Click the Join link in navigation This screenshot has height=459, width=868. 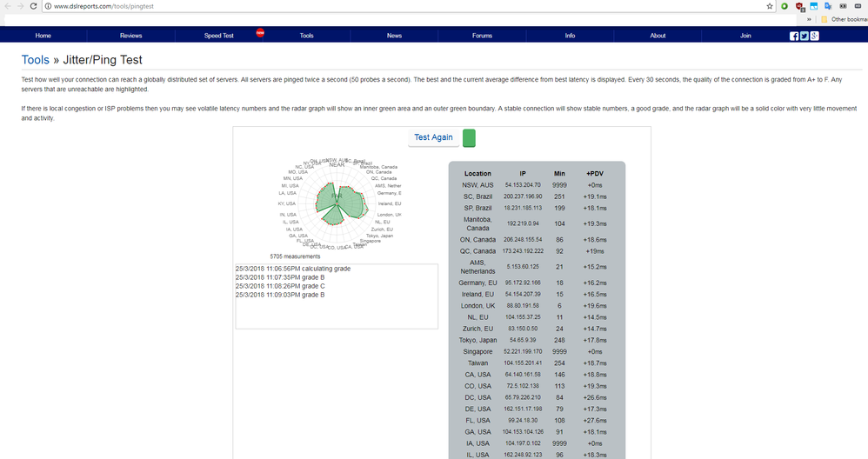pyautogui.click(x=745, y=36)
